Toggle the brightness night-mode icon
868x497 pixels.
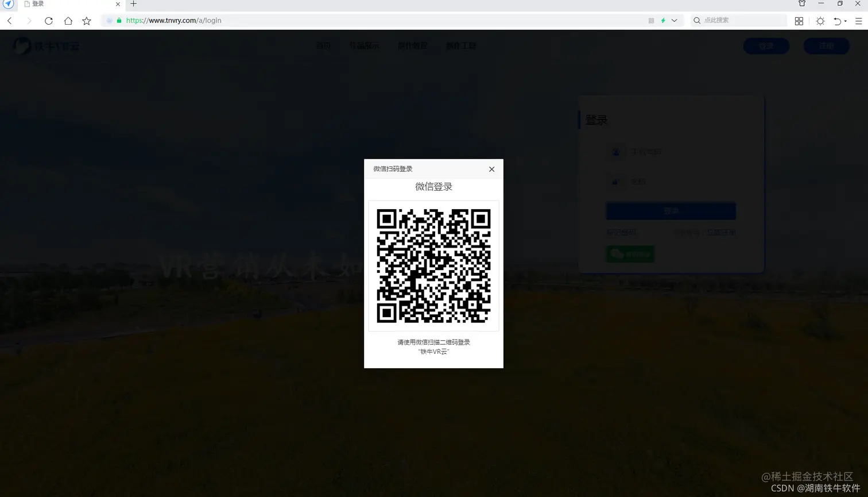point(820,21)
